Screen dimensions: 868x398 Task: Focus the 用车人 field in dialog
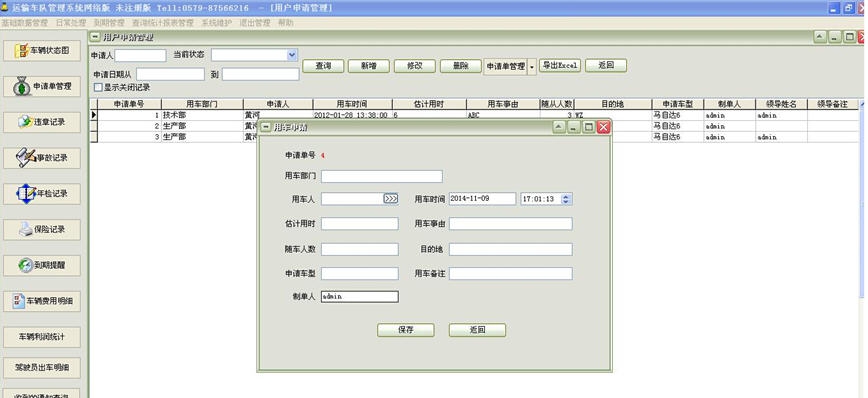tap(352, 199)
